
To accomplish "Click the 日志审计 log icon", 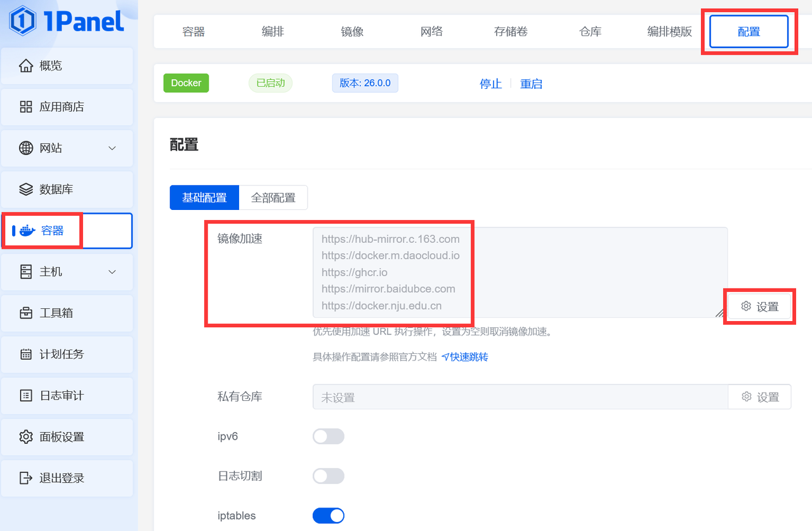I will [26, 395].
